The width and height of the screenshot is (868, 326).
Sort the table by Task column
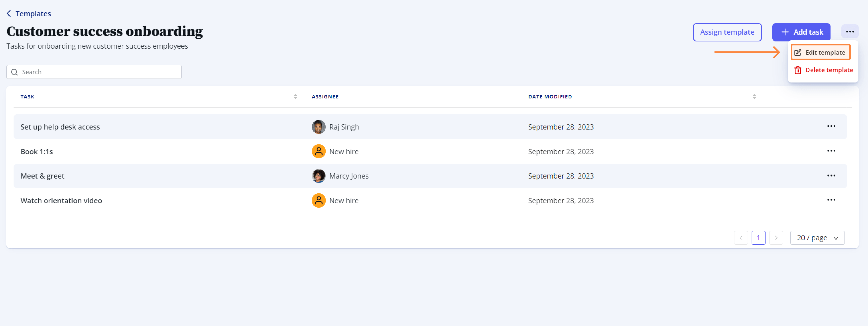(x=295, y=97)
